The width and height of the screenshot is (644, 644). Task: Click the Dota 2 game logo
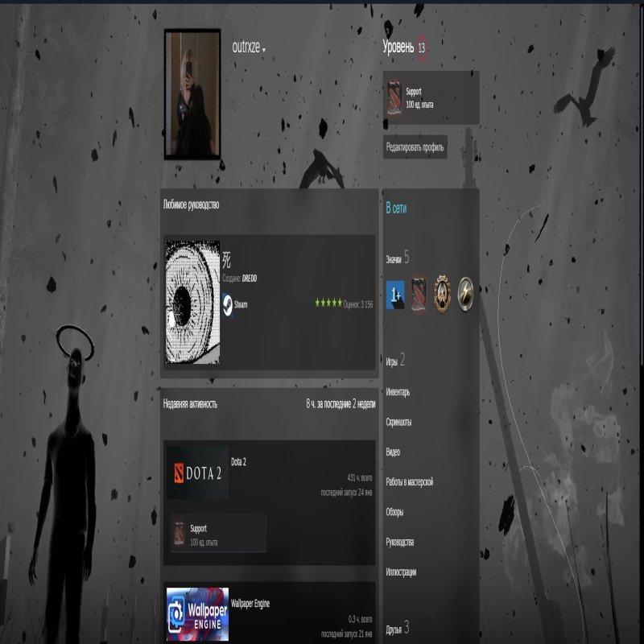pyautogui.click(x=197, y=470)
